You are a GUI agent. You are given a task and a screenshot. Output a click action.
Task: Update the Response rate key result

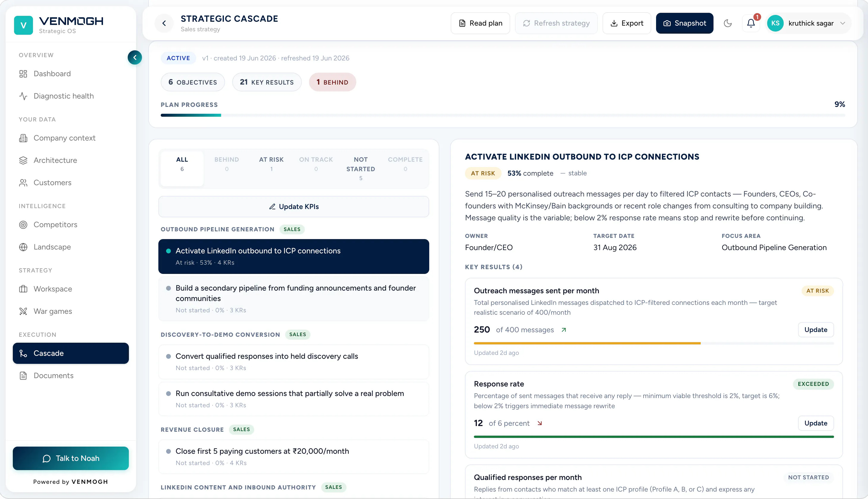(x=816, y=423)
